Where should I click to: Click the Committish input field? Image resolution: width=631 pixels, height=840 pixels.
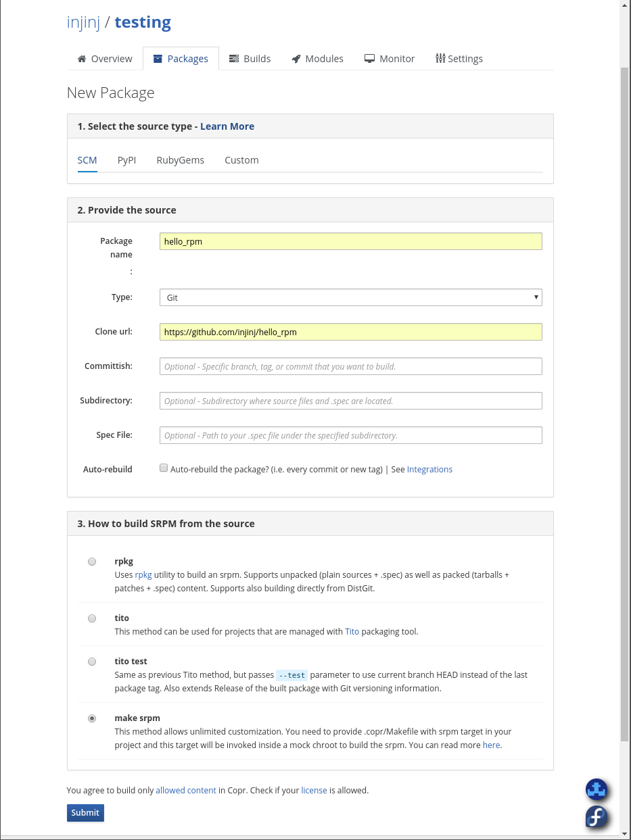[351, 366]
